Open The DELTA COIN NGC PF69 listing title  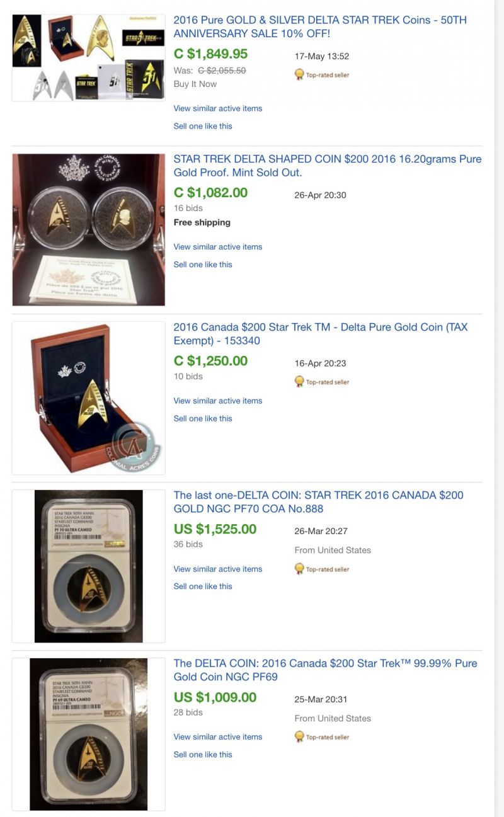tap(325, 670)
